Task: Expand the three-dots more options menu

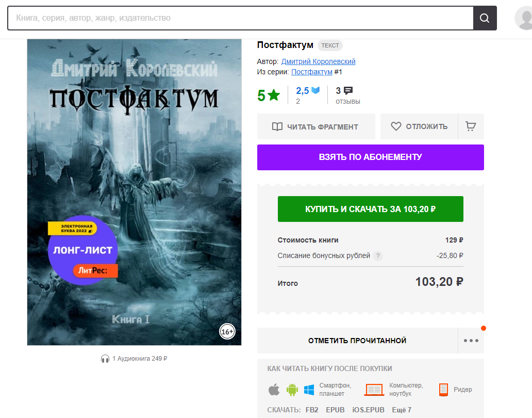Action: coord(471,341)
